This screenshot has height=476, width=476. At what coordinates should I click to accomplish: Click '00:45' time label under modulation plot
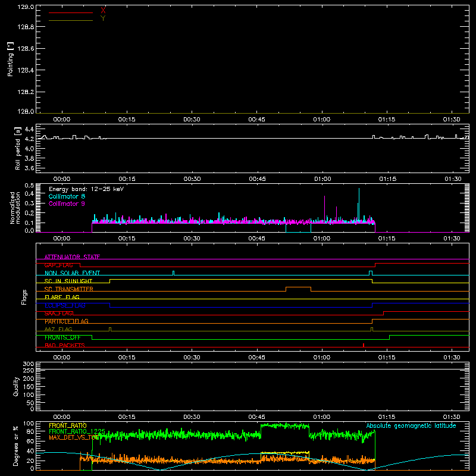tap(257, 239)
